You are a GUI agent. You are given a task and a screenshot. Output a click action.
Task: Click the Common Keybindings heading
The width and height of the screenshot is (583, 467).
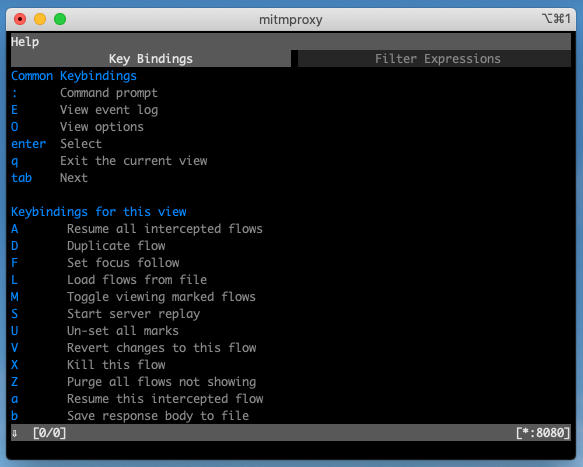[x=74, y=76]
